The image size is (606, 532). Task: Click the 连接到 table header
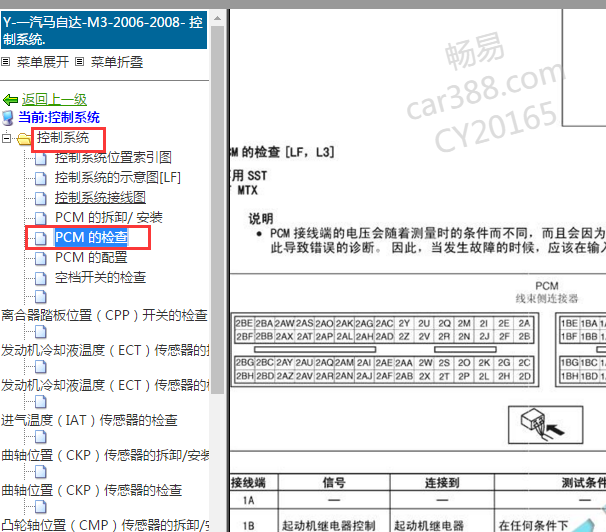coord(442,483)
